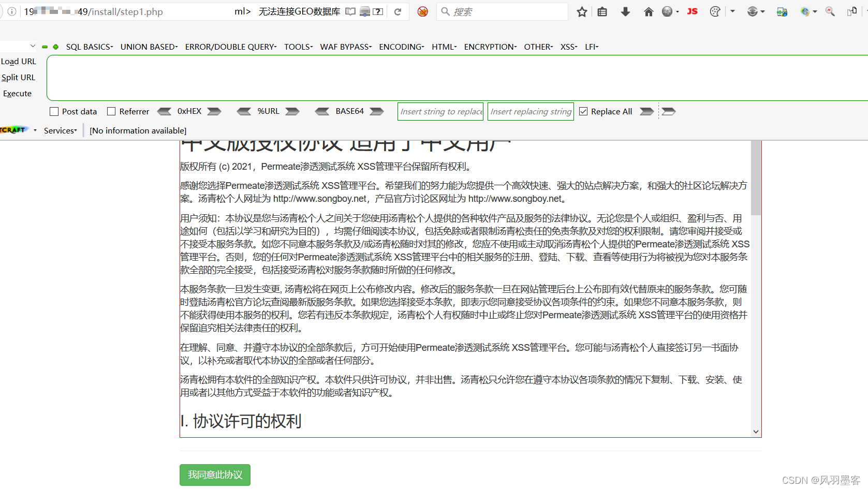
Task: Click the green 我同意此协议 agree button
Action: [215, 474]
